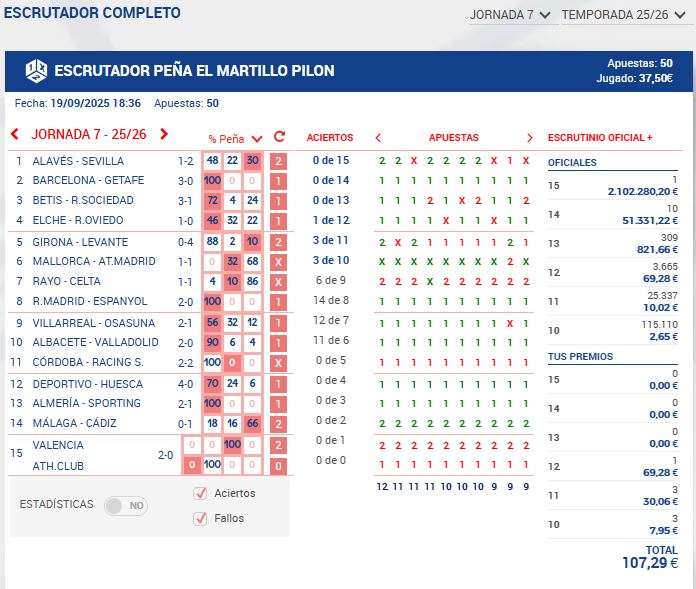
Task: Click the 3 de 10 aciertos entry
Action: 331,260
